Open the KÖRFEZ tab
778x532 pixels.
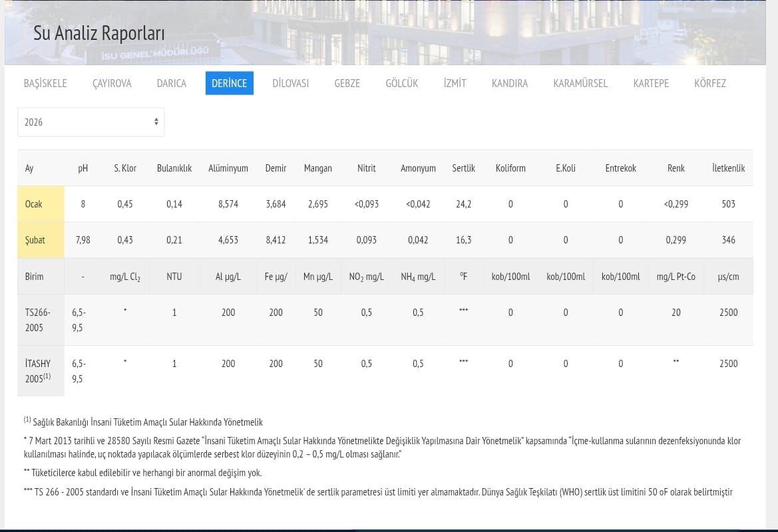[709, 83]
